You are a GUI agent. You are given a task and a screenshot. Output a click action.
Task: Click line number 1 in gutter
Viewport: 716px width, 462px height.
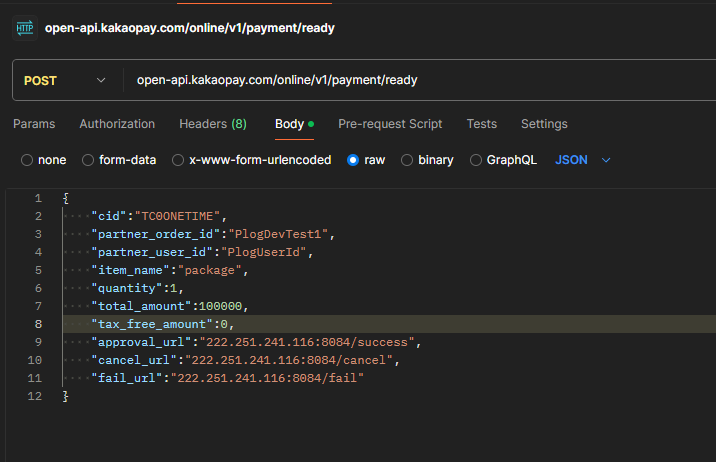point(38,198)
